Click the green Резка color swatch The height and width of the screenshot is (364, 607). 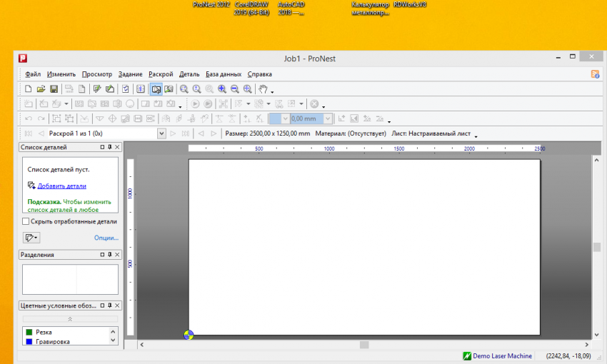[x=29, y=332]
